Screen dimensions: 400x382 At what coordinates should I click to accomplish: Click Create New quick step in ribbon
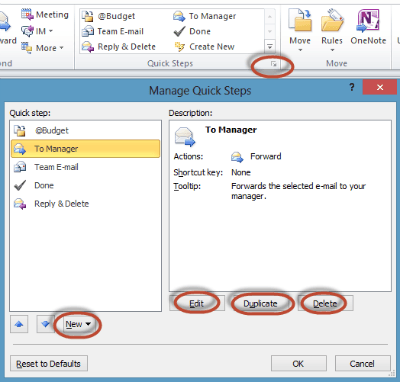click(204, 47)
